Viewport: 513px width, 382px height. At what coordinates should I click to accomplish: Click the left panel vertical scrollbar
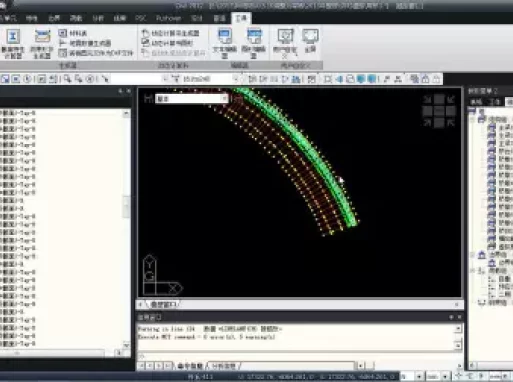point(126,228)
